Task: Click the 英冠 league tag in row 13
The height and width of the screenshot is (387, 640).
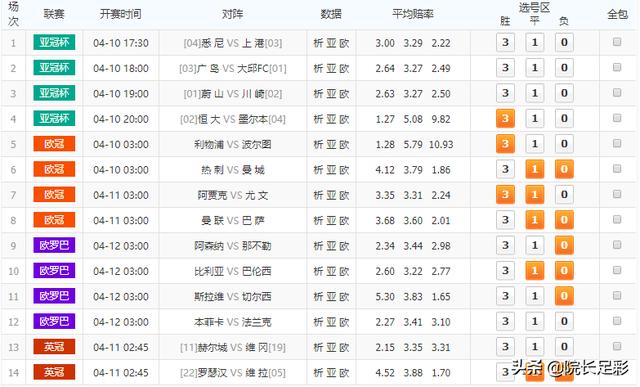Action: (x=54, y=347)
